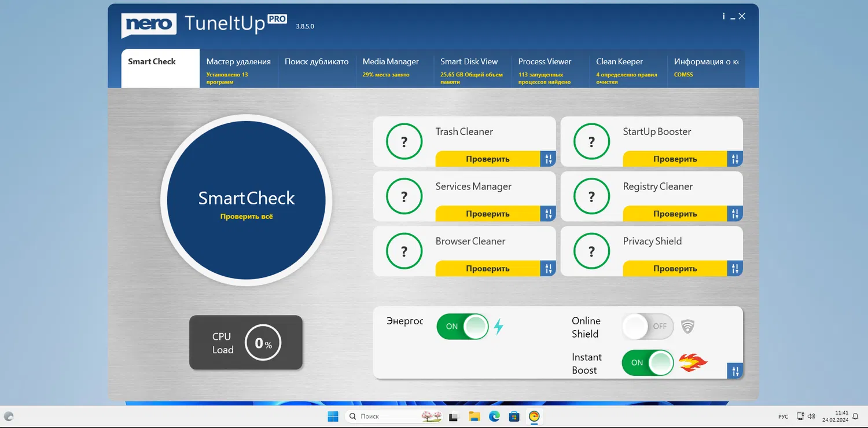The image size is (868, 428).
Task: Open Registry Cleaner settings sliders icon
Action: click(735, 214)
